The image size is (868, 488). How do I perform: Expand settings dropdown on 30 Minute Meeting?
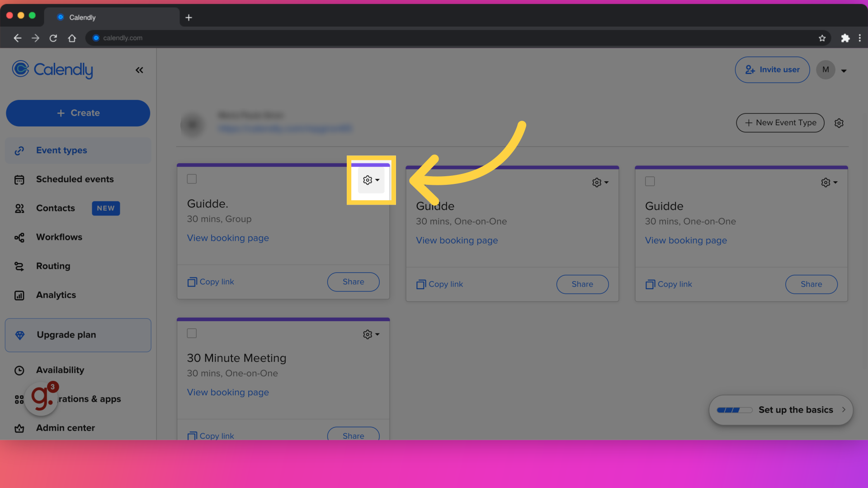pyautogui.click(x=370, y=333)
